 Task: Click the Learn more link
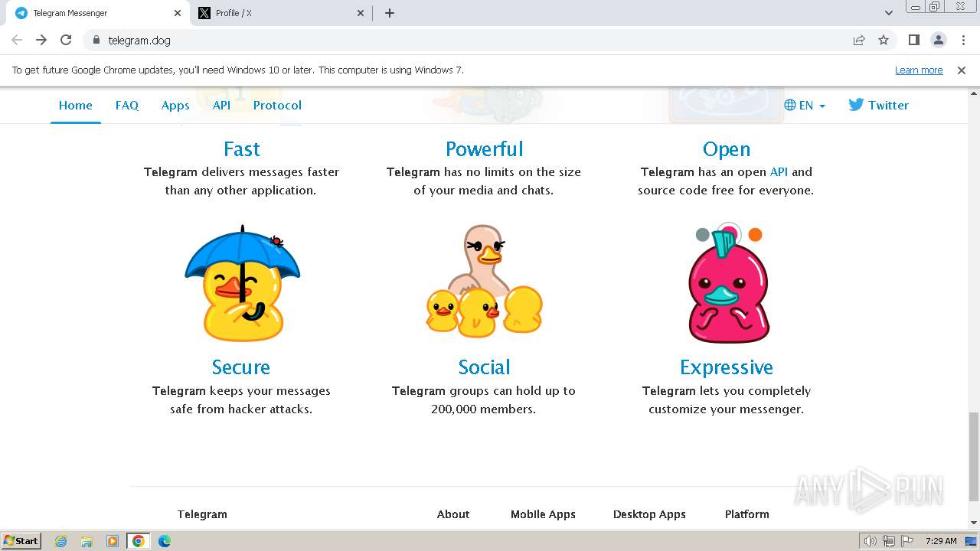click(919, 70)
